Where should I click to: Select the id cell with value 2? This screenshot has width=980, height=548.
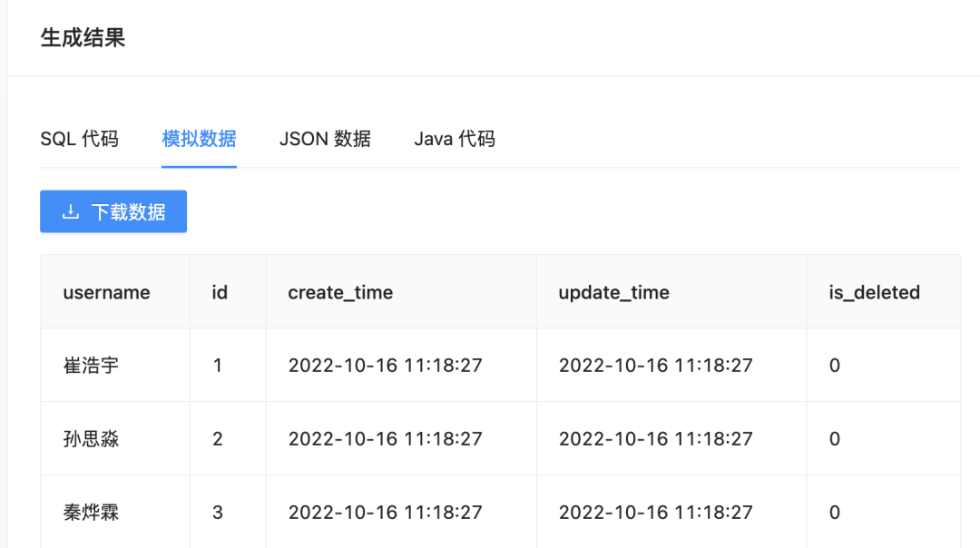(217, 439)
